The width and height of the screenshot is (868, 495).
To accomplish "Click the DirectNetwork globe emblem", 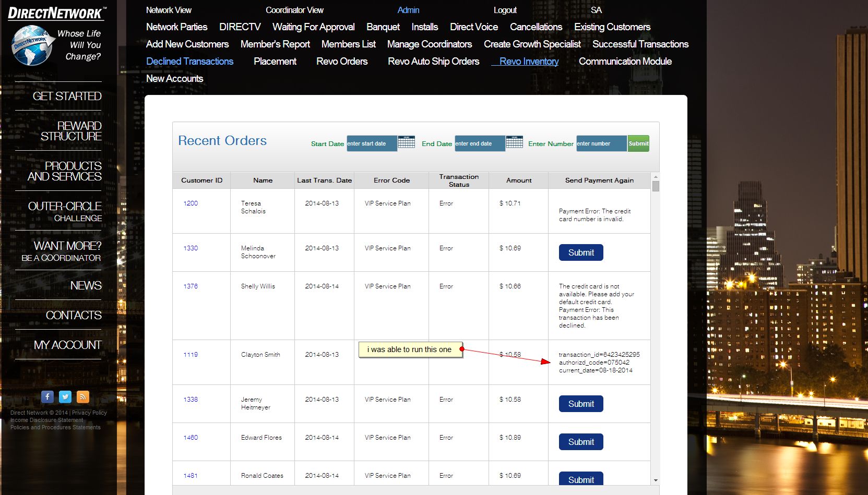I will 32,45.
